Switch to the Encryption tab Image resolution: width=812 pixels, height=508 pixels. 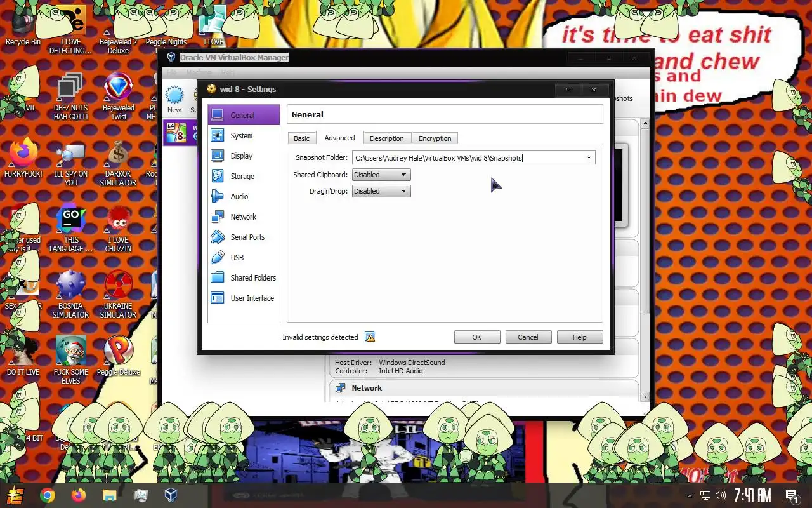coord(435,138)
